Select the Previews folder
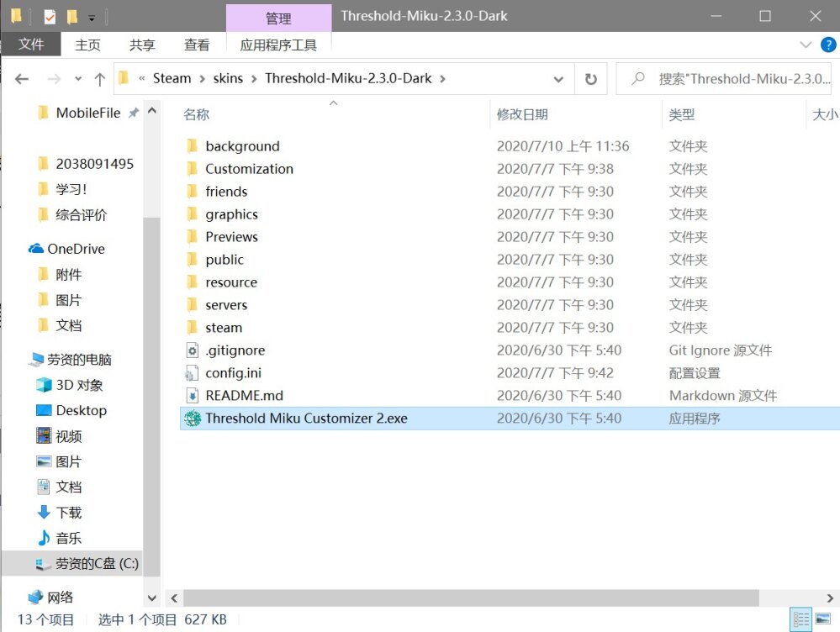Screen dimensions: 840x632 click(231, 237)
